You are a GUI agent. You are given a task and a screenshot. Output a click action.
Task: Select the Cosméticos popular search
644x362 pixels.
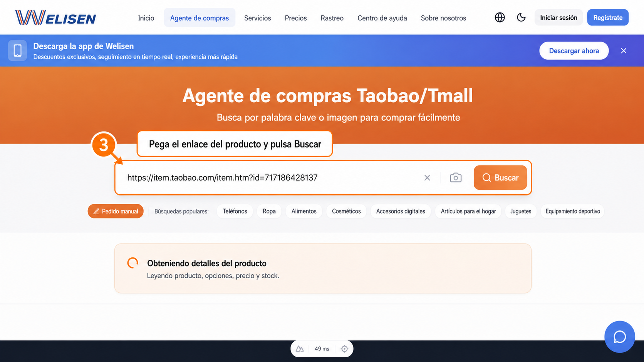coord(346,211)
